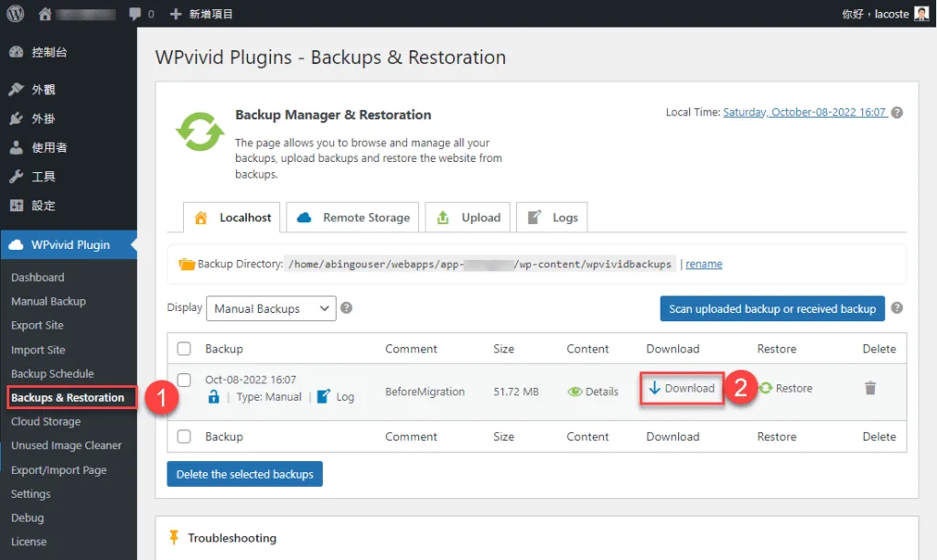Image resolution: width=937 pixels, height=560 pixels.
Task: Select WPvivid Plugin in sidebar
Action: [69, 244]
